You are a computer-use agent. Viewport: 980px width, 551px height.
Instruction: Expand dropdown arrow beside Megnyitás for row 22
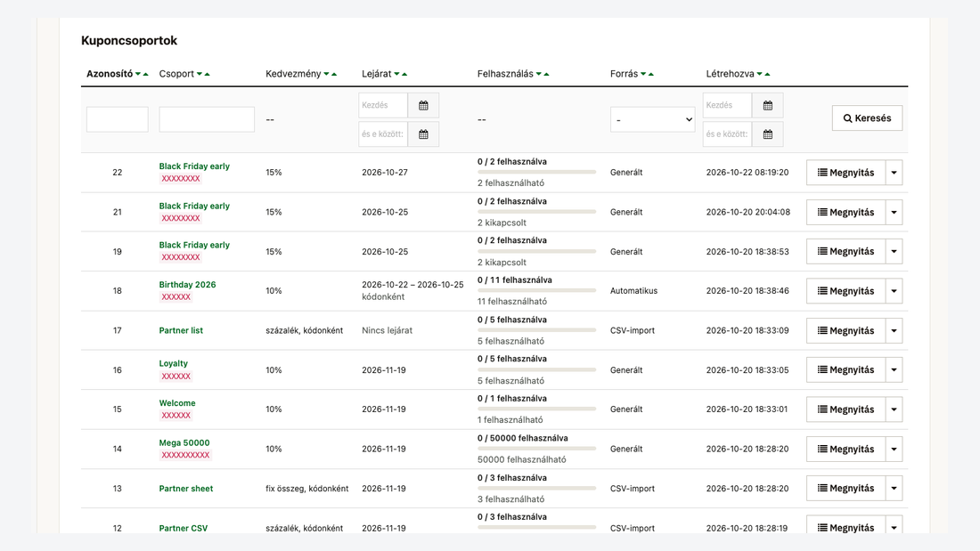(x=894, y=173)
